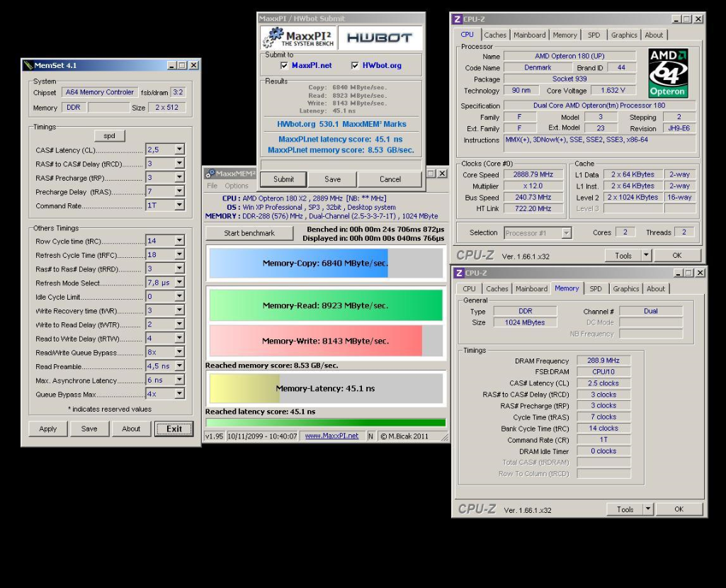Click the lower CPU-Z window's Z icon
Image resolution: width=726 pixels, height=588 pixels.
pos(459,273)
